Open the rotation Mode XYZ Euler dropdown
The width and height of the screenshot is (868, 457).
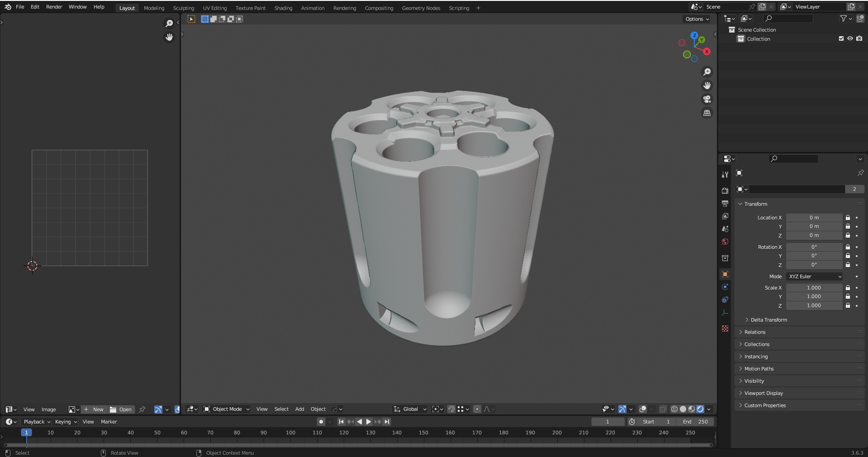coord(814,276)
